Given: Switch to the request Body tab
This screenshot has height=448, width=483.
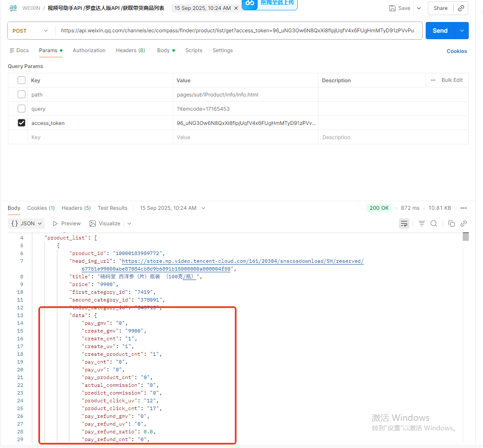Looking at the screenshot, I should point(166,50).
